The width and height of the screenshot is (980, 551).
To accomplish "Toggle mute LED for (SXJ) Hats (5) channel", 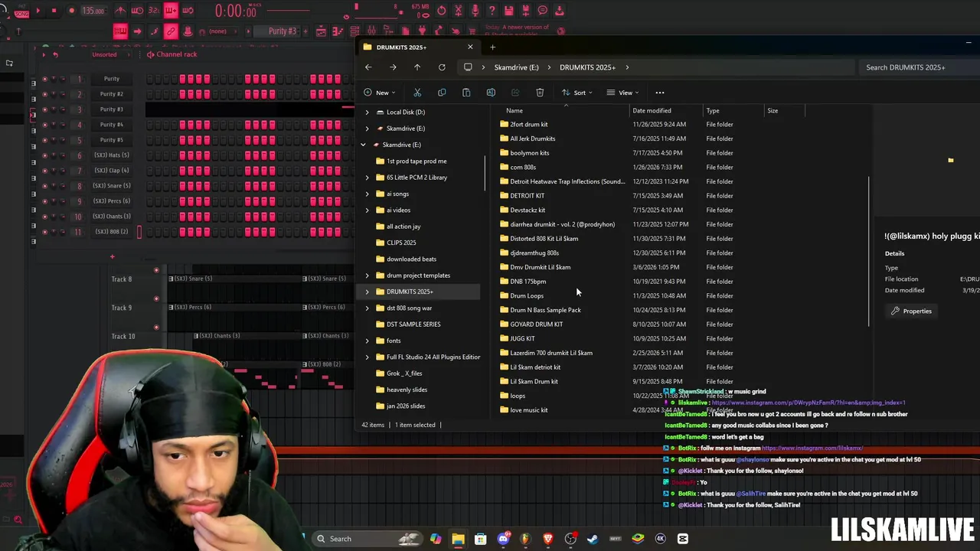I will pyautogui.click(x=44, y=155).
